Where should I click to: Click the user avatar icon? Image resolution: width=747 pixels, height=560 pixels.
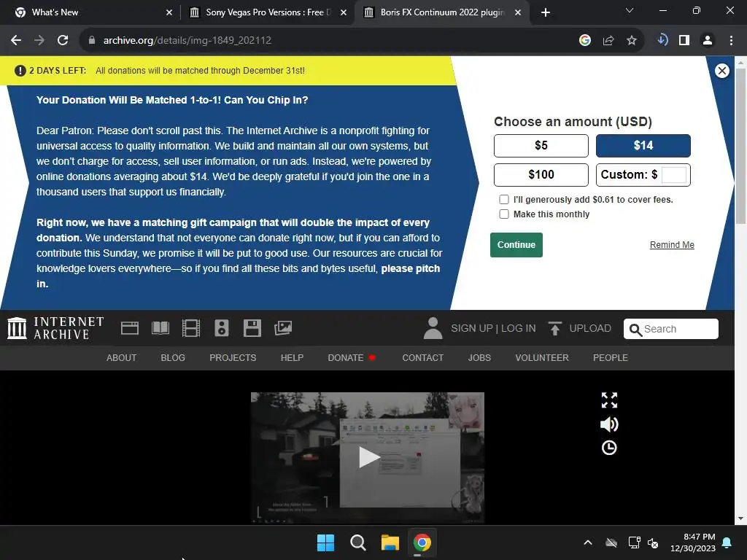(x=433, y=328)
